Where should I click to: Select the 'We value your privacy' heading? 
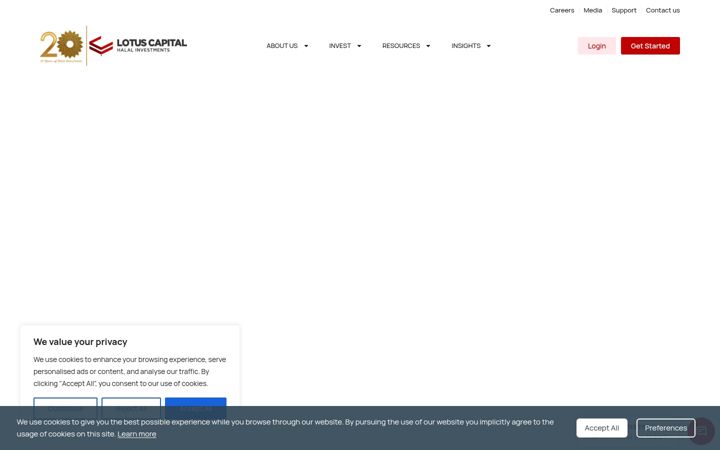click(80, 342)
